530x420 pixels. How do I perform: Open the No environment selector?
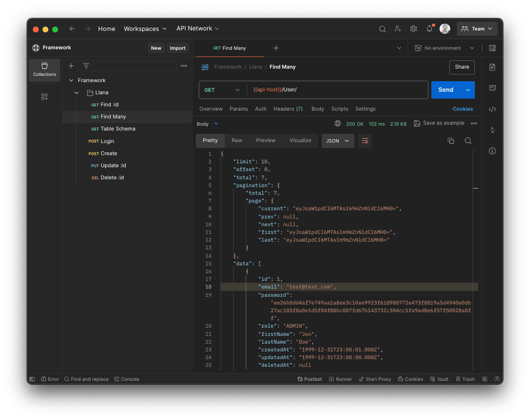(443, 48)
